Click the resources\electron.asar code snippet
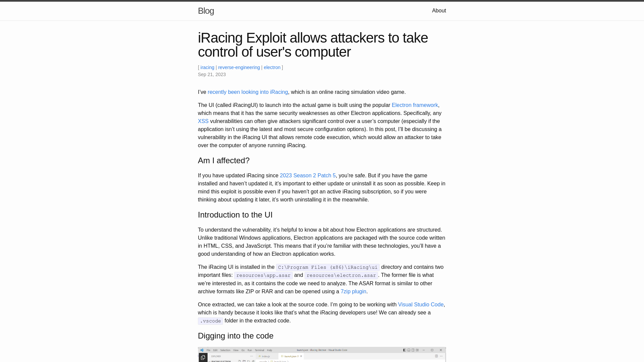This screenshot has height=362, width=644. [341, 276]
